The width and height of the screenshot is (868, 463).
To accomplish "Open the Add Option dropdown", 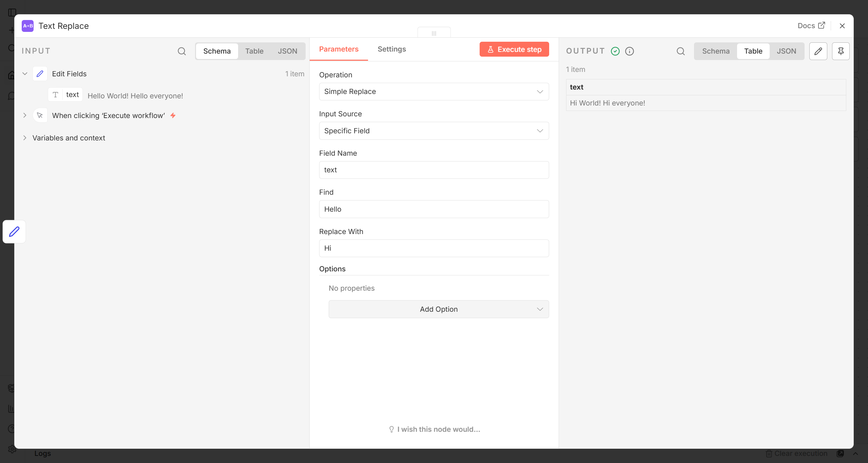I will (439, 309).
